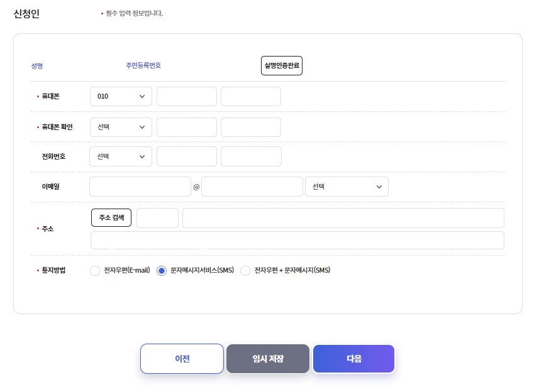Click the 필수 입력 정보입니다 notice
The width and height of the screenshot is (544, 392).
click(x=134, y=13)
